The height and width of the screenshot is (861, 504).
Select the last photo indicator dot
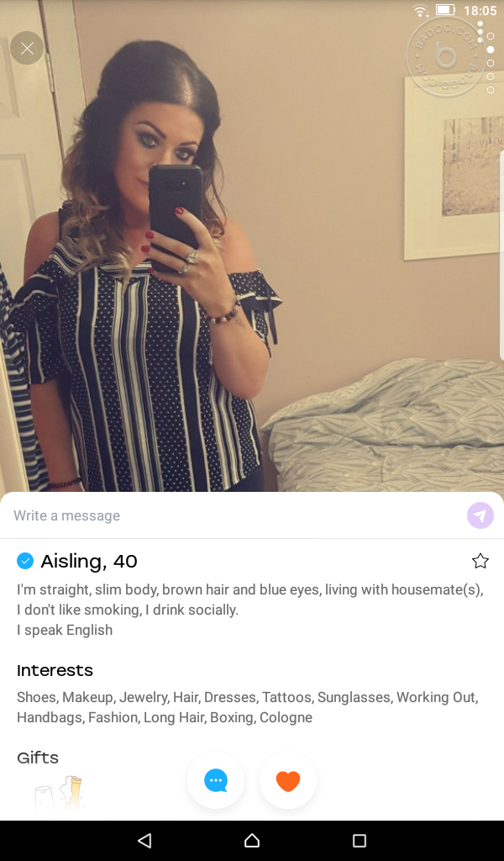[x=491, y=89]
